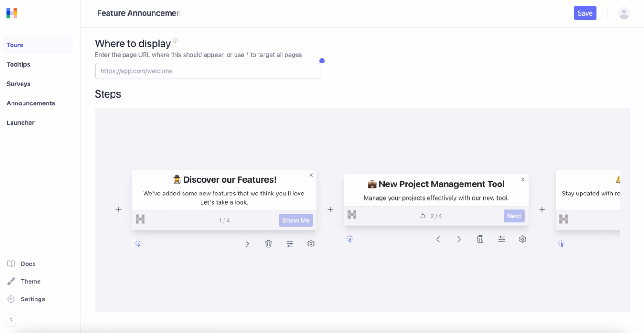This screenshot has height=333, width=644.
Task: Edit the Feature Announcement title
Action: (x=139, y=13)
